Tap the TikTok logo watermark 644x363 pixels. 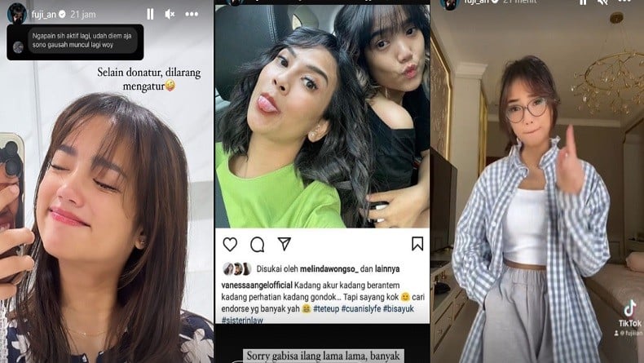[x=629, y=314]
